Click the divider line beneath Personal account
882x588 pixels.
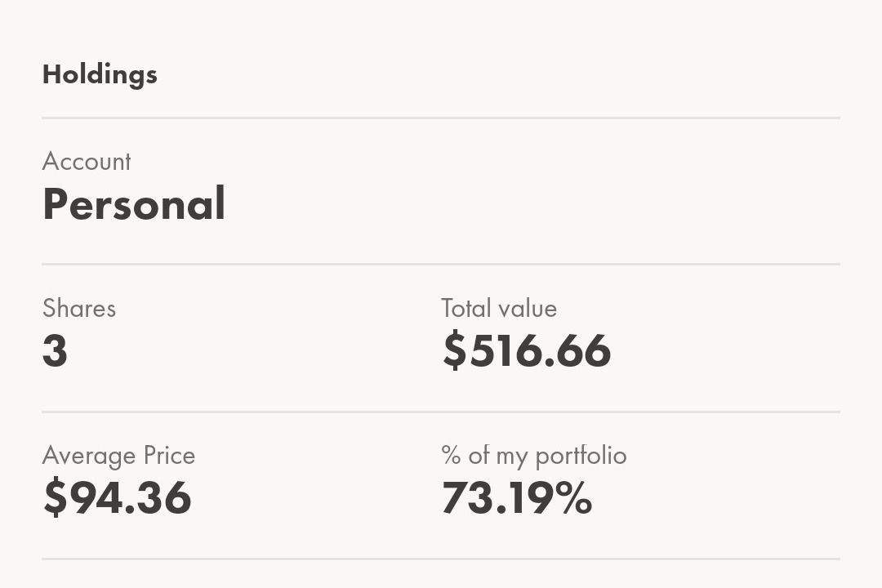[x=441, y=264]
